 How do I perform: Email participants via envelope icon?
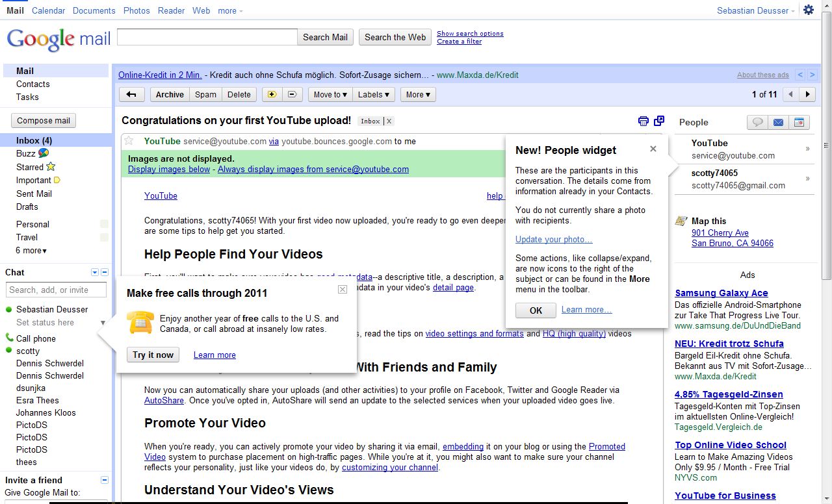778,122
